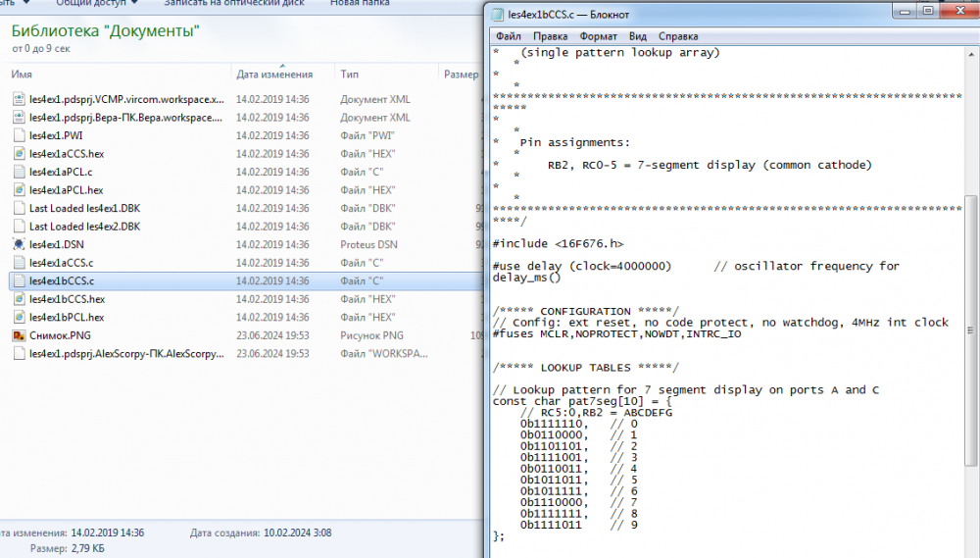
Task: Select the Снимок.PNG image file icon
Action: point(19,335)
